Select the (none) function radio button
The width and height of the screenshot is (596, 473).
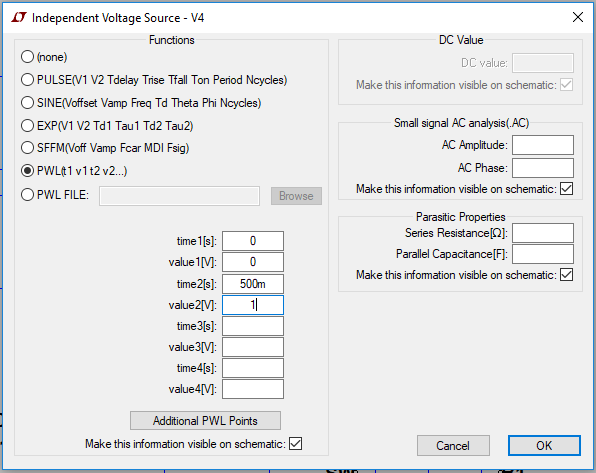[27, 57]
